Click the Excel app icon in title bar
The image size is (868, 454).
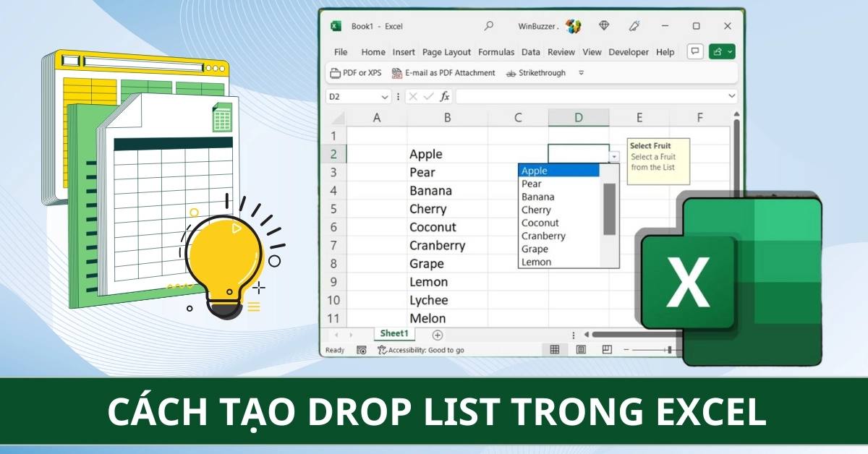336,26
